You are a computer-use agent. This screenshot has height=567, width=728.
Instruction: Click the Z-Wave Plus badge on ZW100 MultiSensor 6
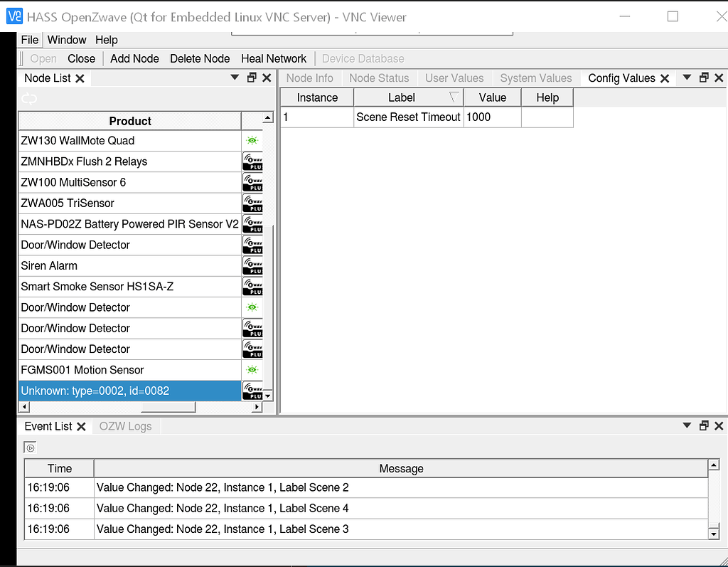pyautogui.click(x=252, y=182)
